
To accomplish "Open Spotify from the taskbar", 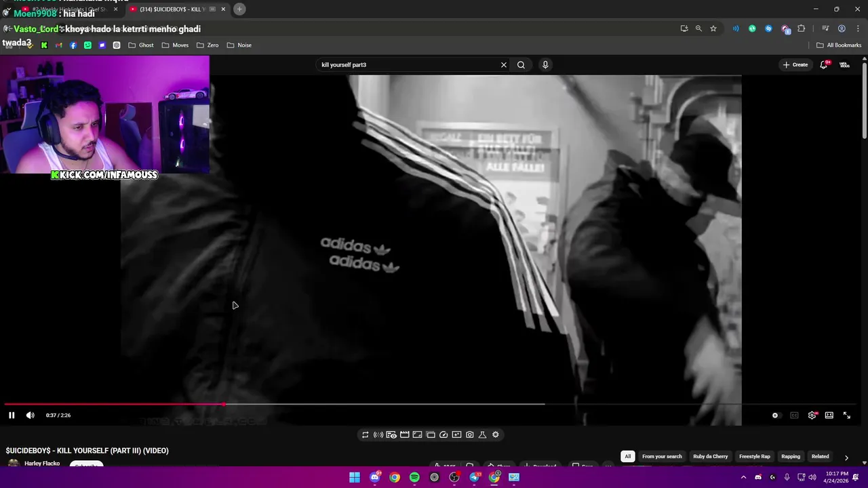I will click(x=414, y=477).
